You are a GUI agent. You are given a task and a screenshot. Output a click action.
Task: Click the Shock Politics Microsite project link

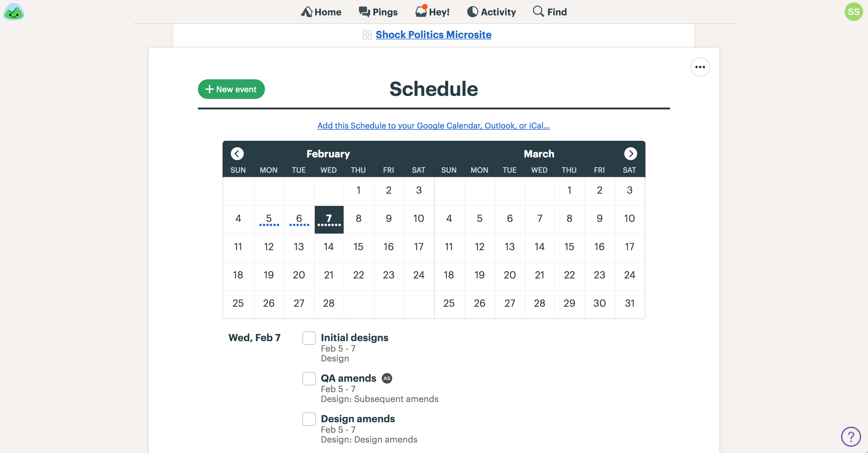(x=434, y=34)
